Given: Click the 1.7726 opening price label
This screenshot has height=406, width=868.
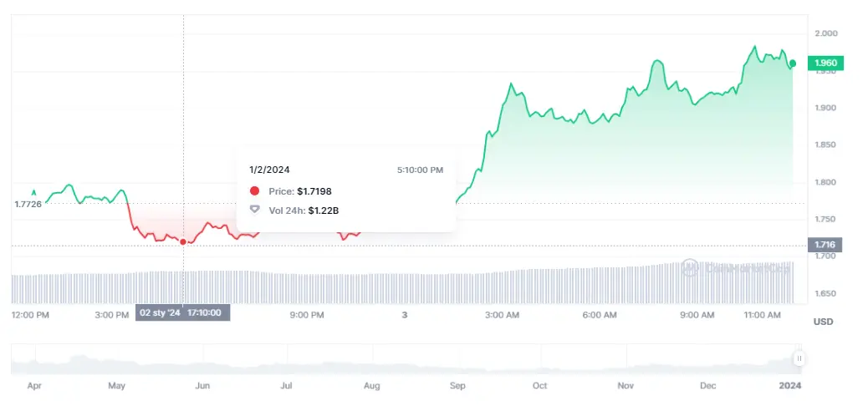Looking at the screenshot, I should pos(28,204).
